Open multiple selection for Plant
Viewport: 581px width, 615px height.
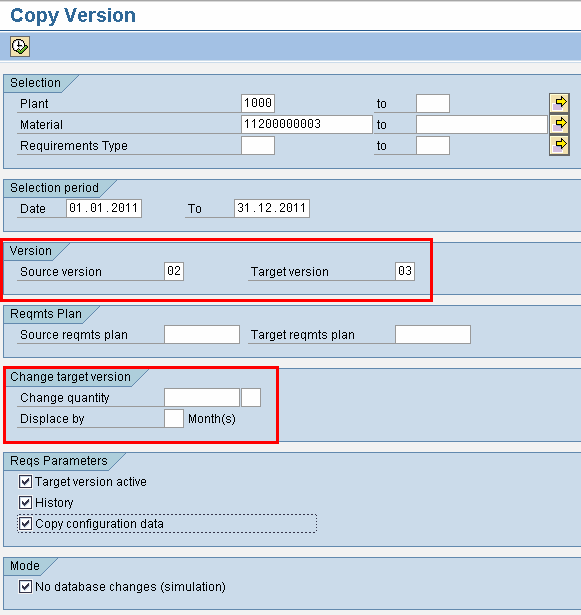[559, 103]
